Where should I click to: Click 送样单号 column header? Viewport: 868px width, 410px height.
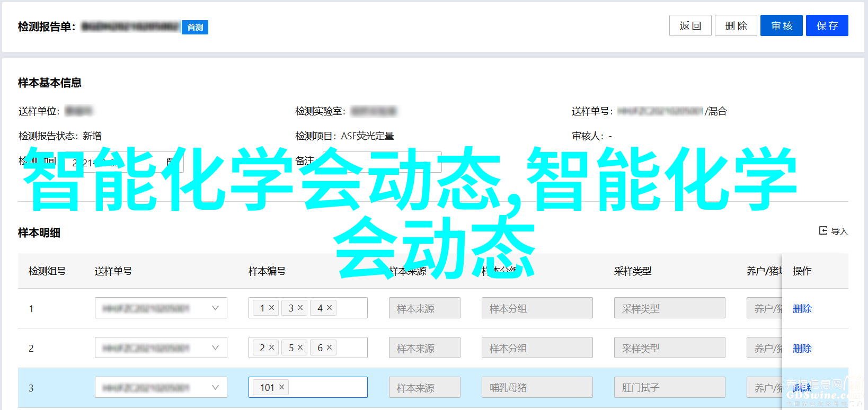[113, 271]
